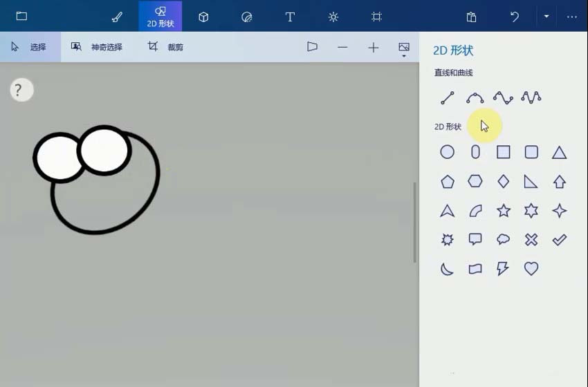This screenshot has width=588, height=387.
Task: Open the Stickers tab
Action: pos(247,17)
